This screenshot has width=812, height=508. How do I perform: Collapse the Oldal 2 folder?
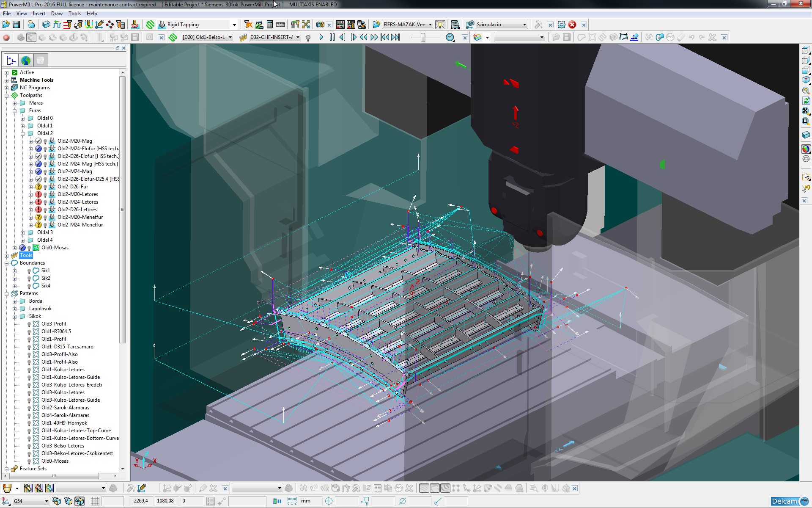(23, 134)
